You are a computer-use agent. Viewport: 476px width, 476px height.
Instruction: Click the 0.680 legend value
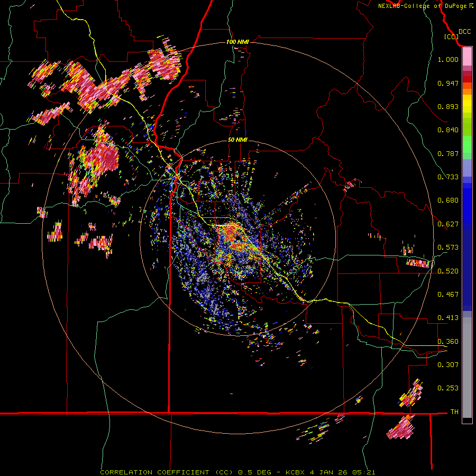tap(448, 200)
